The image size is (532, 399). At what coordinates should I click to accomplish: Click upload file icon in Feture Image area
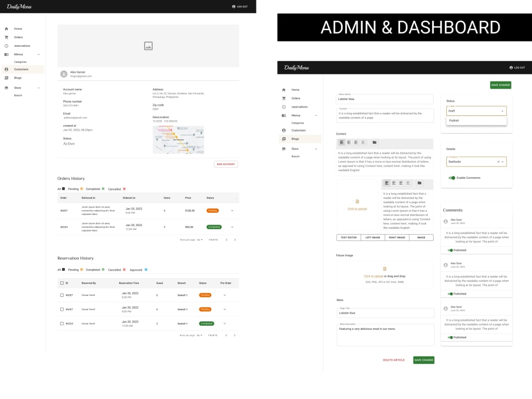click(385, 269)
